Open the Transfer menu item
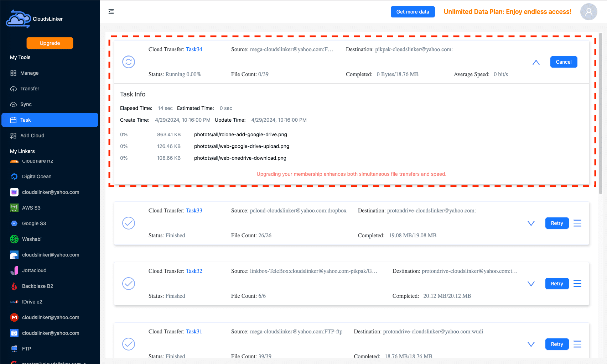 (x=50, y=89)
